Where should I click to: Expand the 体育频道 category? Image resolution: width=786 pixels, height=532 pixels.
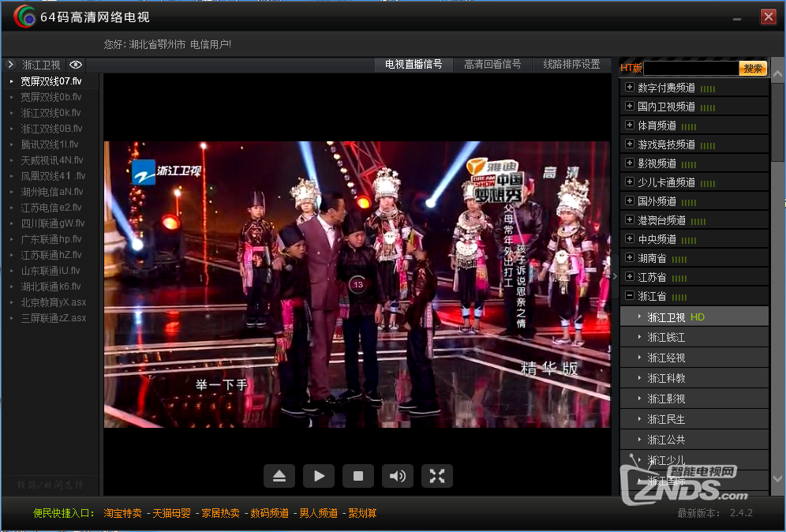coord(630,125)
